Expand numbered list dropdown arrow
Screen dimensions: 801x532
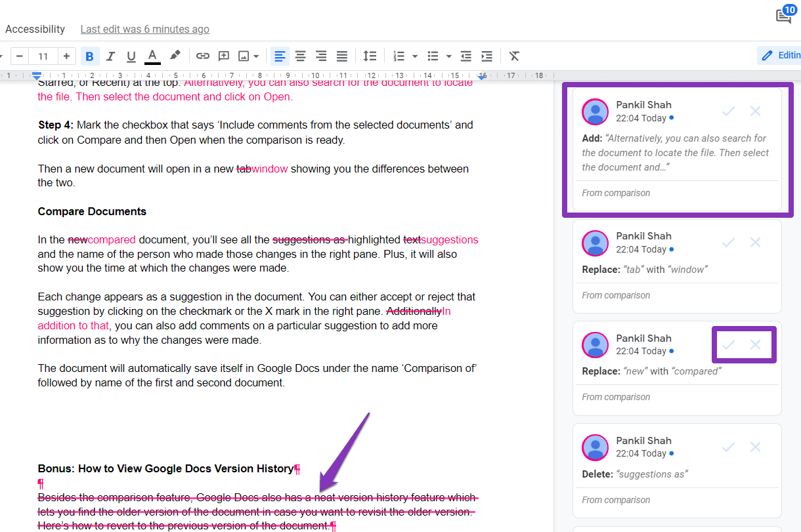point(415,56)
